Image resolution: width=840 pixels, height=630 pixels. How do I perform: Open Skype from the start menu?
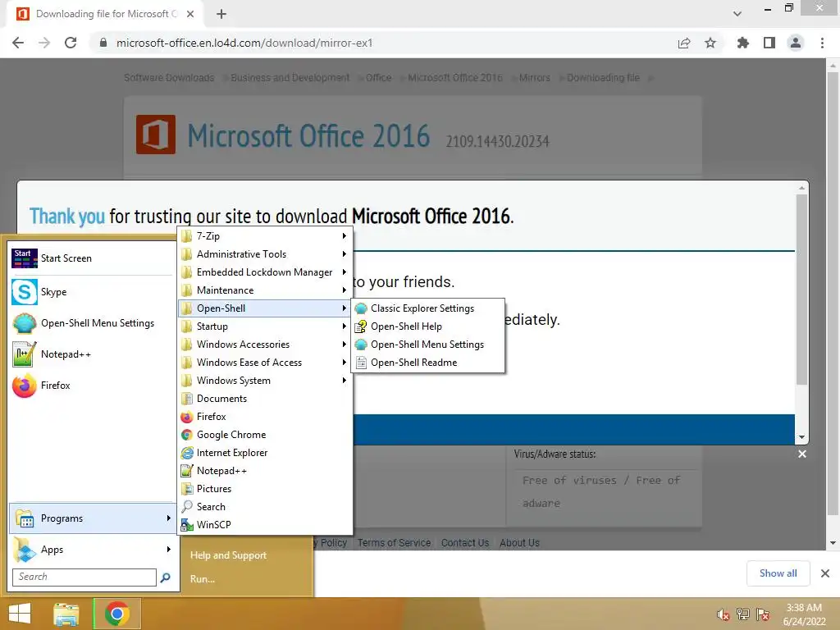point(91,292)
